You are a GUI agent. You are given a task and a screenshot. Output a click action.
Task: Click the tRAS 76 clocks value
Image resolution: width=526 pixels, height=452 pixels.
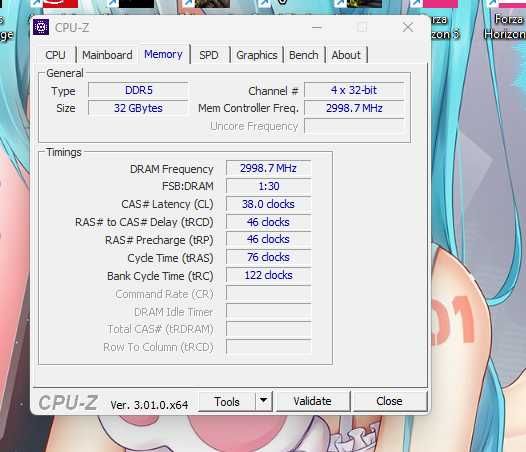pyautogui.click(x=268, y=257)
